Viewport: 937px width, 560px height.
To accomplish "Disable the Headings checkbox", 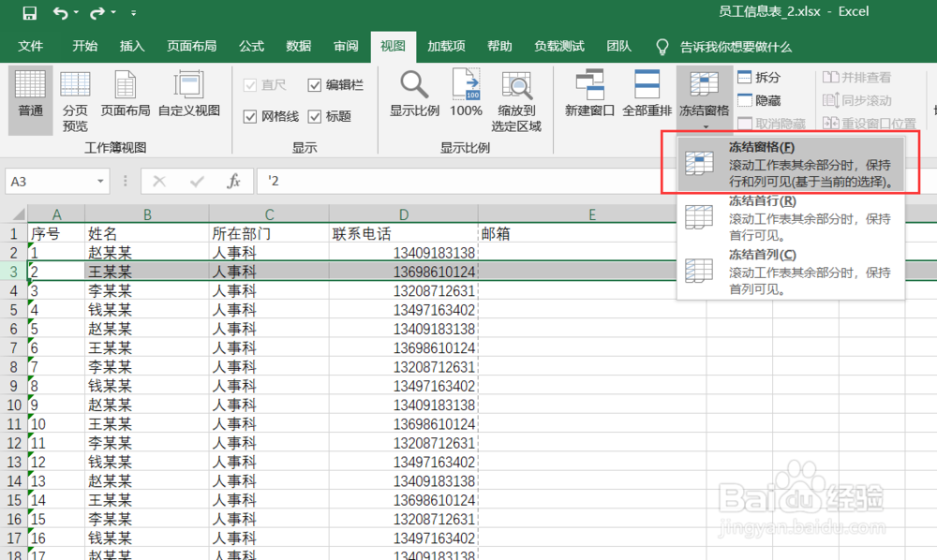I will click(316, 116).
